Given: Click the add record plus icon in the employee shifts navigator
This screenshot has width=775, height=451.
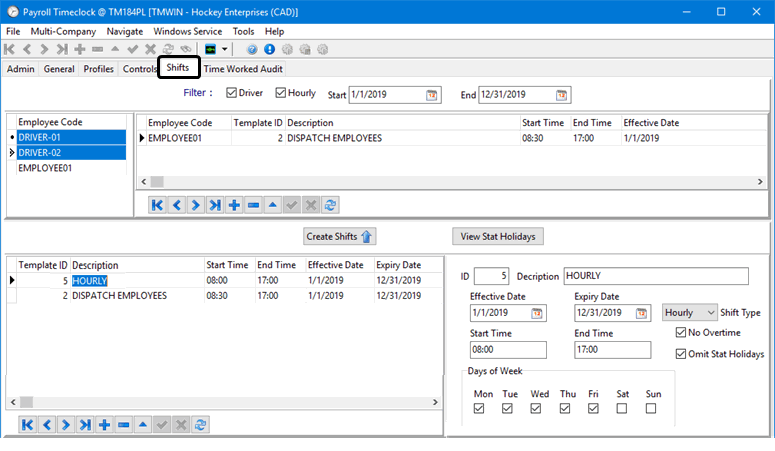Looking at the screenshot, I should coord(234,205).
